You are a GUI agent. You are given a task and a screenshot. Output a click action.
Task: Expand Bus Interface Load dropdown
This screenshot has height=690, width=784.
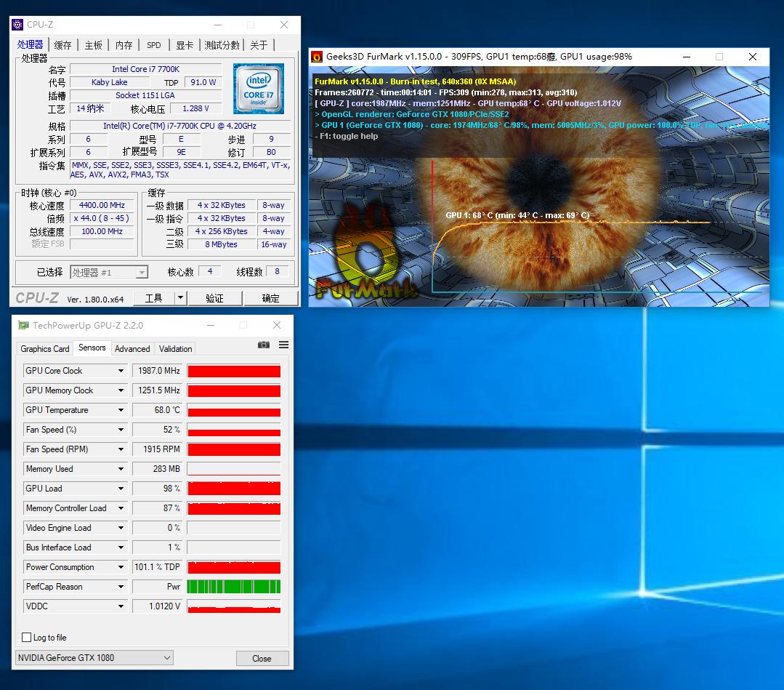click(x=121, y=547)
